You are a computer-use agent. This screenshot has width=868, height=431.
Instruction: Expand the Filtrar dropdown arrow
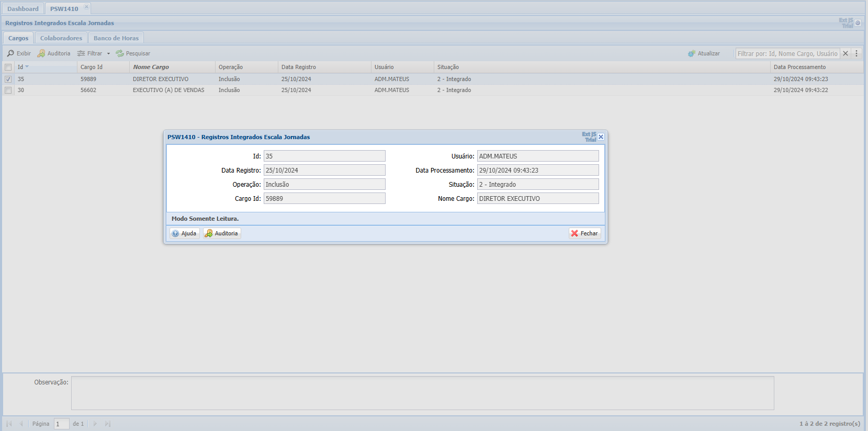(x=108, y=53)
